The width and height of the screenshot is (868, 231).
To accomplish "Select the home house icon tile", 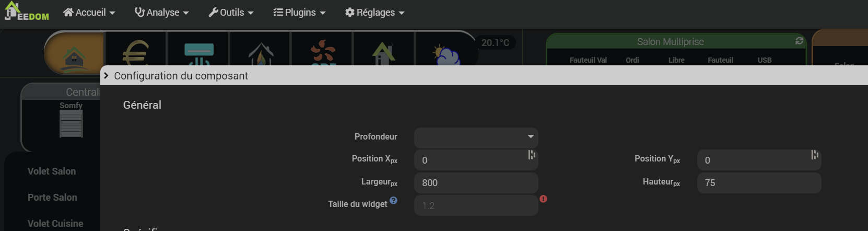I will point(75,53).
